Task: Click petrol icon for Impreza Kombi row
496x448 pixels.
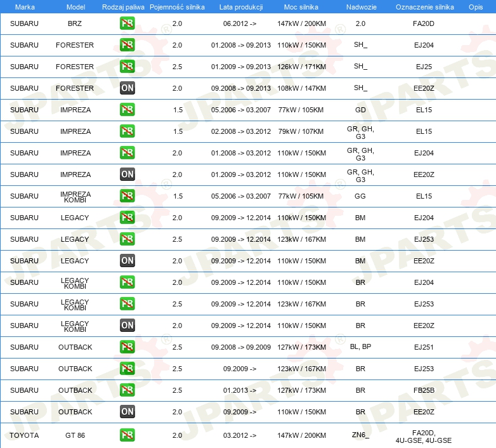Action: point(127,196)
